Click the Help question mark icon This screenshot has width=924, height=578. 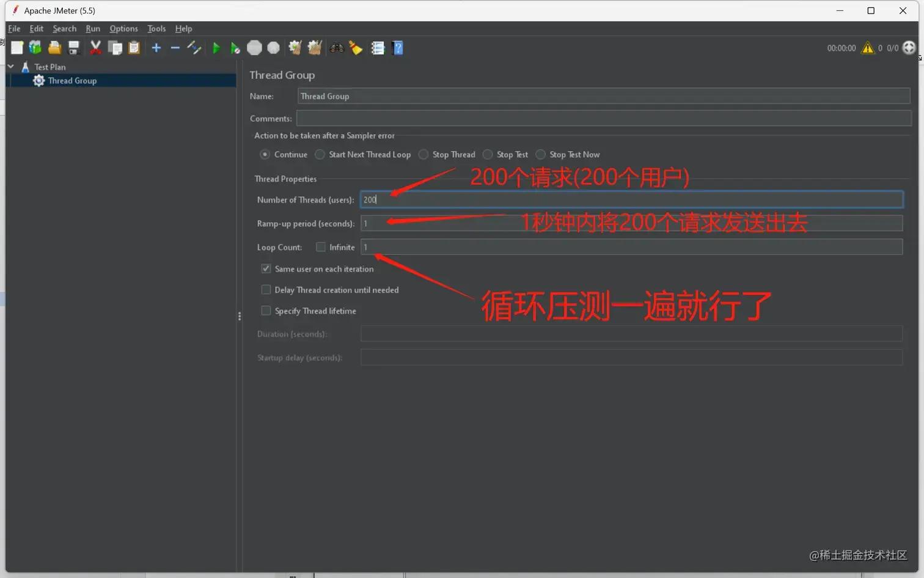click(398, 48)
